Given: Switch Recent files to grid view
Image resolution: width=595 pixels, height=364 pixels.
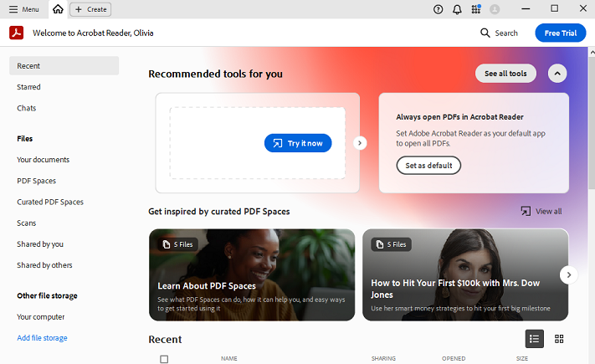Looking at the screenshot, I should [x=559, y=339].
